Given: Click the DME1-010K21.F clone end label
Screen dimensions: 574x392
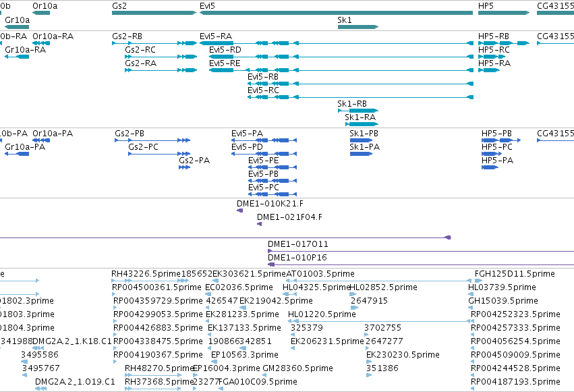Looking at the screenshot, I should [x=270, y=204].
